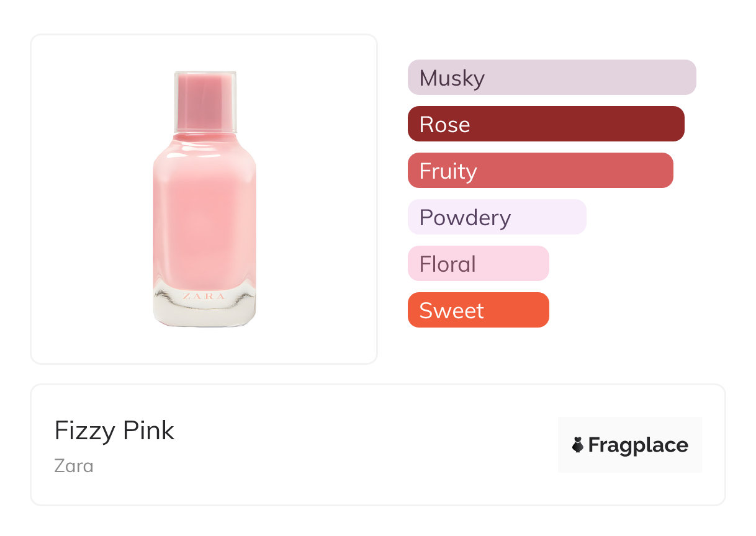Click the Fragplace perfume bottle logo icon
Image resolution: width=756 pixels, height=536 pixels.
coord(578,445)
